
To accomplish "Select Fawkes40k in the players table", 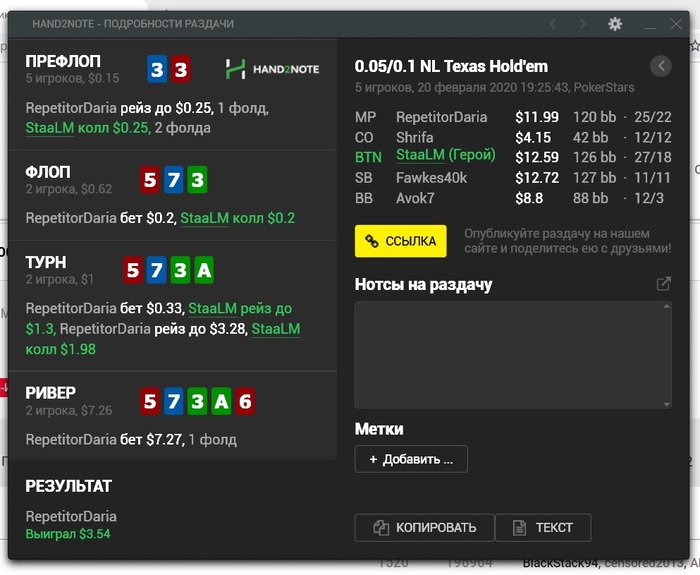I will pyautogui.click(x=431, y=178).
